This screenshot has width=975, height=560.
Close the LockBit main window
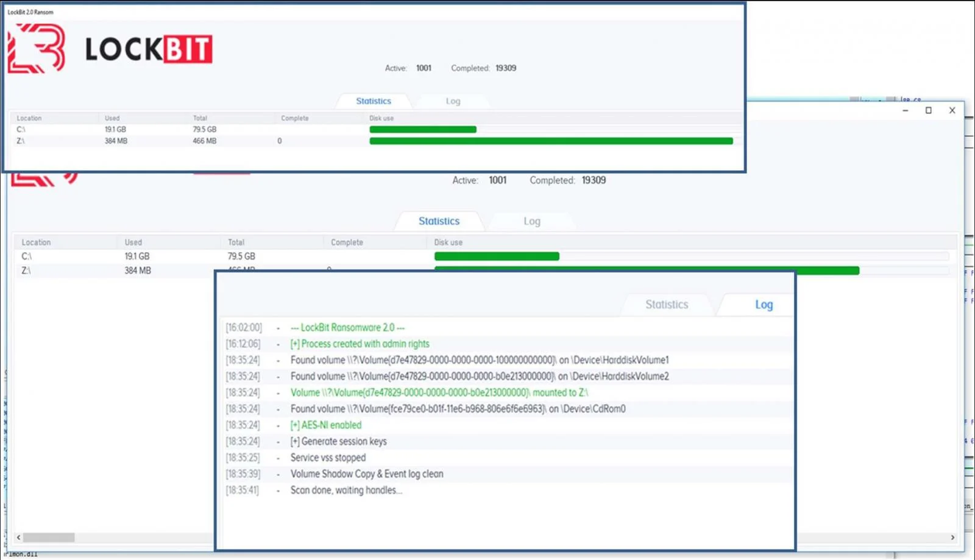(x=952, y=110)
